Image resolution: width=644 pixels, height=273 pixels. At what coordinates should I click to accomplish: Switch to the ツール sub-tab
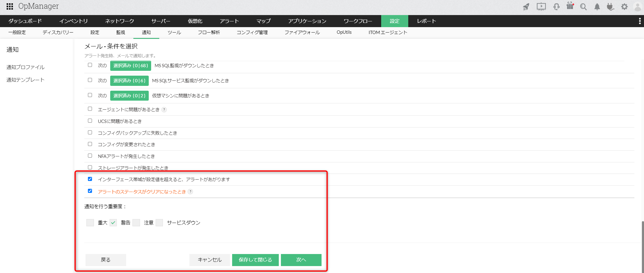point(174,33)
